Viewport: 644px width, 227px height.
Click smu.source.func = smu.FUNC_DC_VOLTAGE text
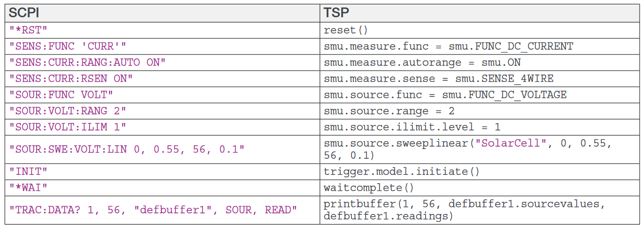(445, 95)
